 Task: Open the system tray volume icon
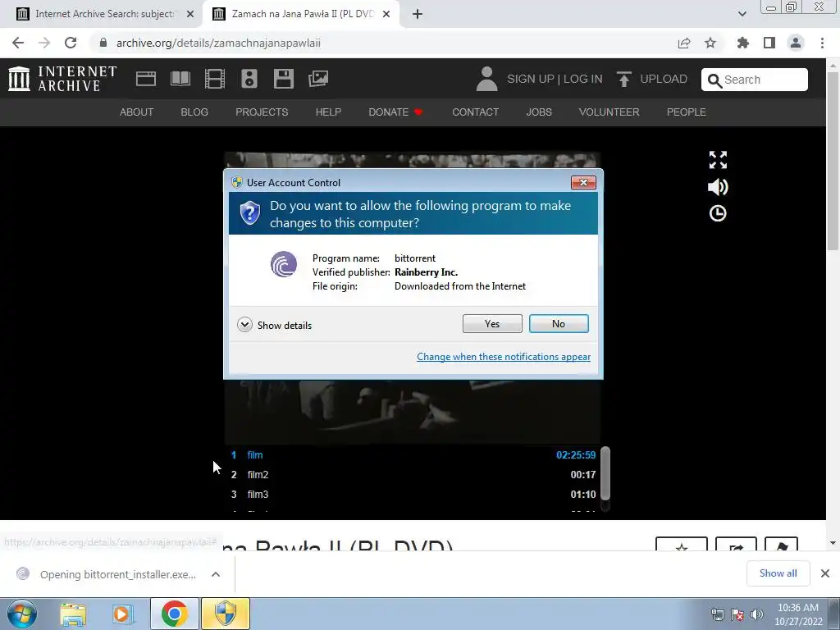[757, 614]
